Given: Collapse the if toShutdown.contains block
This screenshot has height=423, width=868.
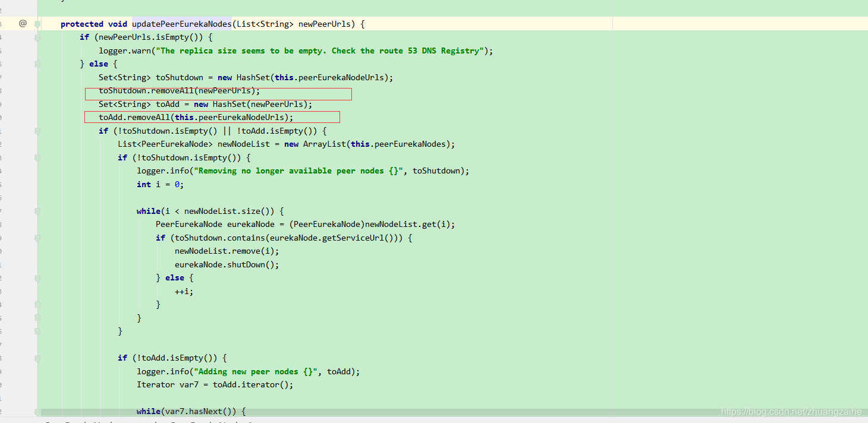Looking at the screenshot, I should pos(37,238).
